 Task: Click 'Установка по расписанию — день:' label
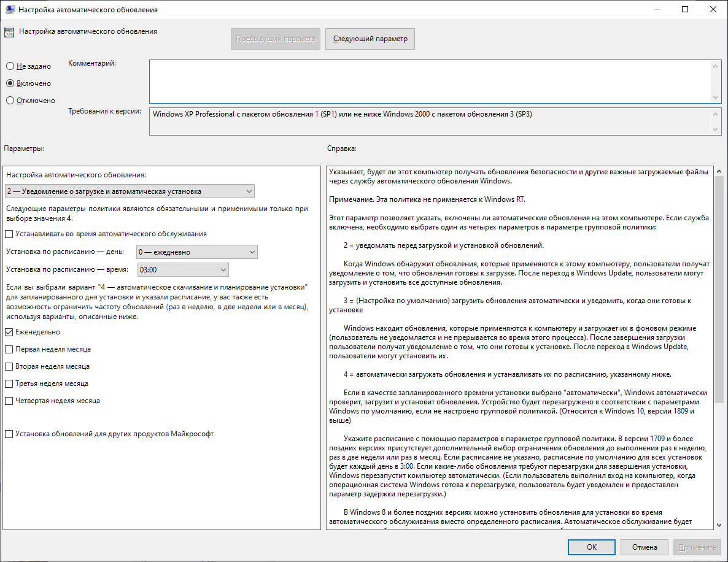coord(65,252)
